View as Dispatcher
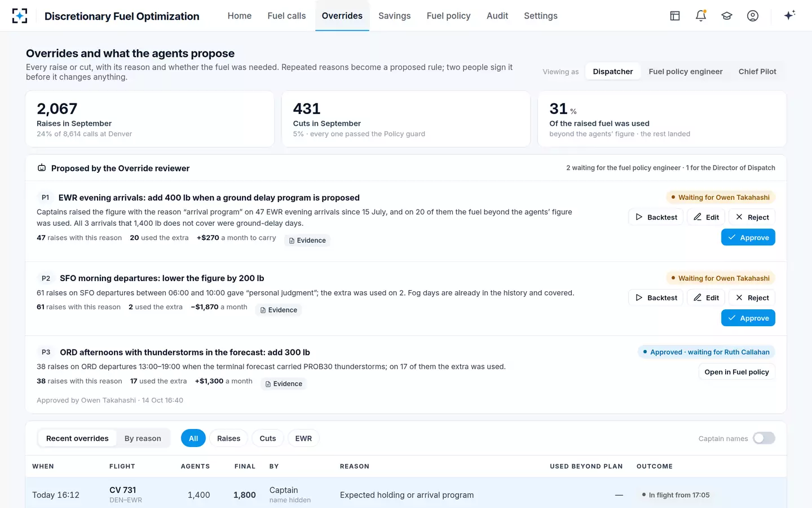This screenshot has height=508, width=812. 613,72
